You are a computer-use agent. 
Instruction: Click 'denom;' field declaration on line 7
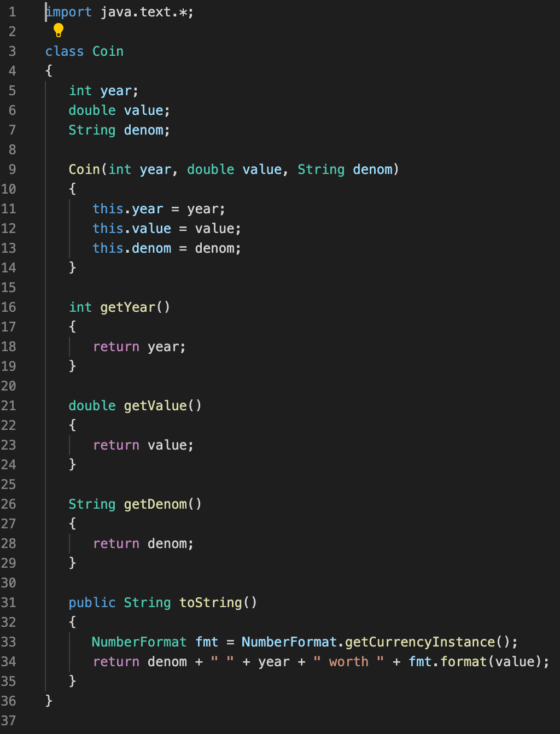click(x=147, y=130)
